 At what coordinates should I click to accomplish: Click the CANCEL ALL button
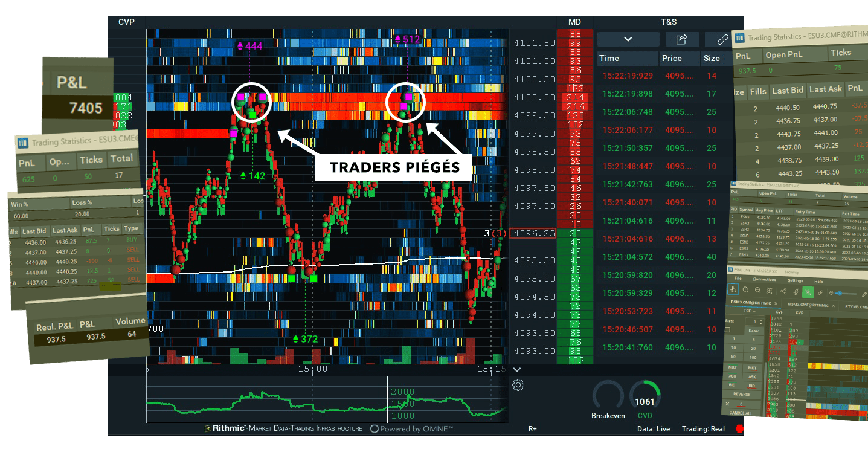[x=741, y=413]
